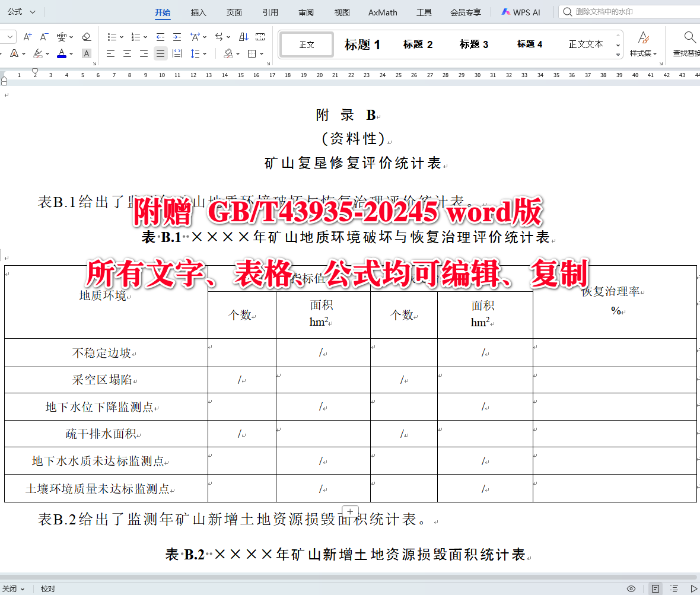Select the decrease font size icon
Viewport: 700px width, 595px height.
[43, 37]
